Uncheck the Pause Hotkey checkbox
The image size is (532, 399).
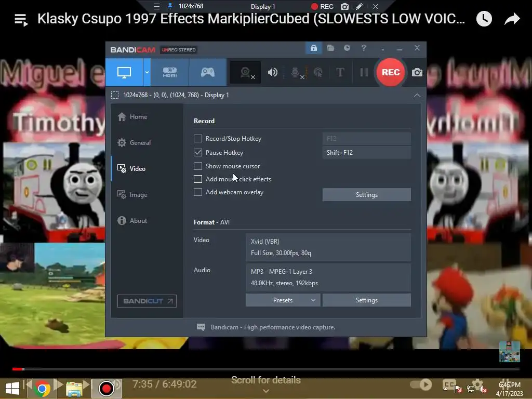pyautogui.click(x=198, y=152)
